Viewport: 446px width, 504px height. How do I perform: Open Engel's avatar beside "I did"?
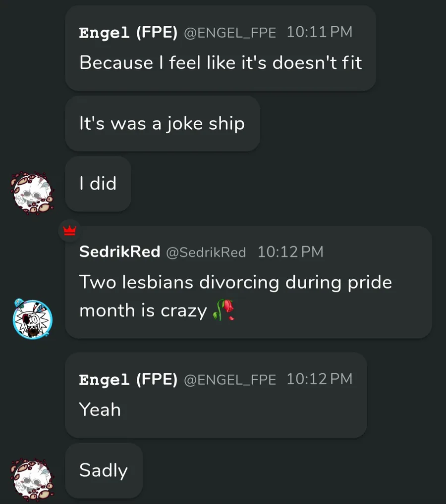click(33, 193)
